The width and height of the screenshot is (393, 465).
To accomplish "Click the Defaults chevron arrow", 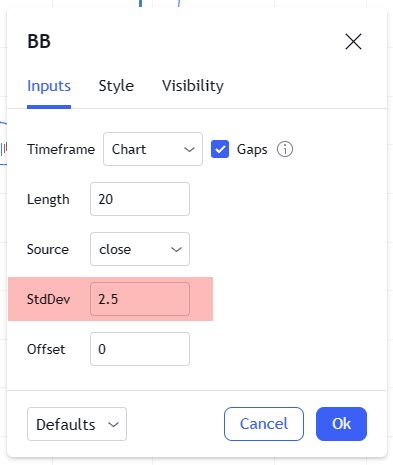I will (113, 424).
